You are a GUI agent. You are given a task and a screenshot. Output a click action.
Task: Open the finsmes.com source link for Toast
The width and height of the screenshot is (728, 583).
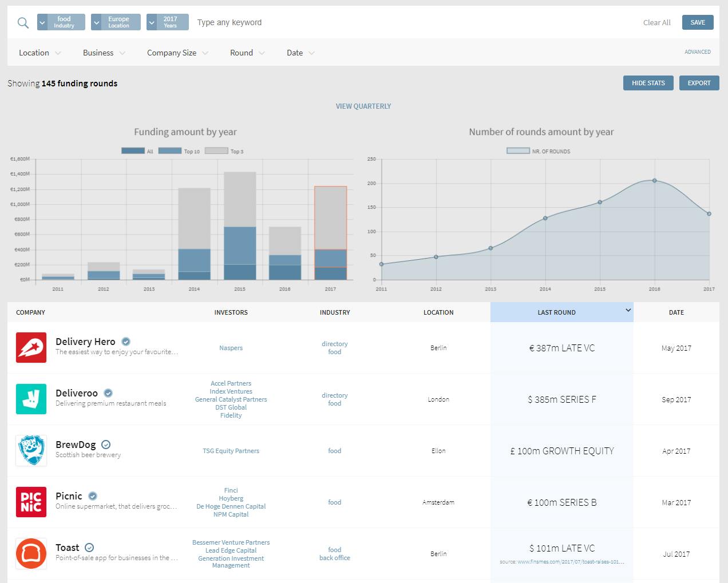[x=571, y=562]
